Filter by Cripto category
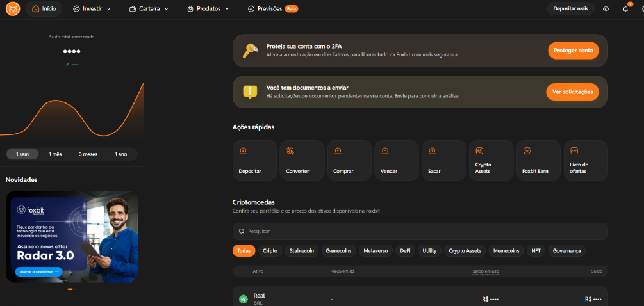This screenshot has height=306, width=644. (270, 250)
